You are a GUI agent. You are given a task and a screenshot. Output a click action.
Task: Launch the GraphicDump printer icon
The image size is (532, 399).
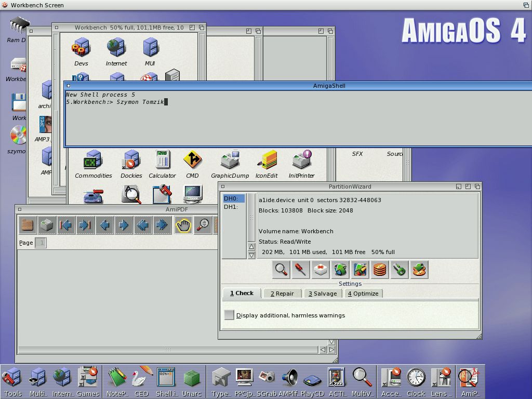click(x=230, y=164)
